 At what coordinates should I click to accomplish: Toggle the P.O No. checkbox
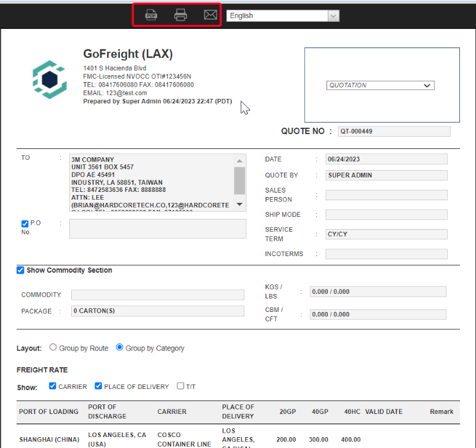point(25,223)
